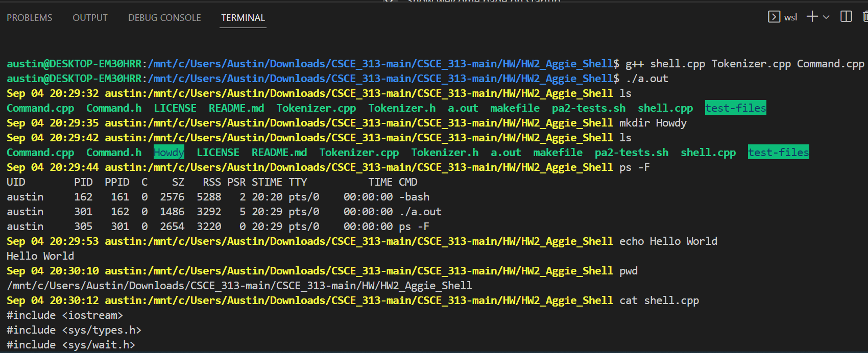Screen dimensions: 868x353
Task: Kill the terminal with trash icon
Action: pyautogui.click(x=865, y=17)
